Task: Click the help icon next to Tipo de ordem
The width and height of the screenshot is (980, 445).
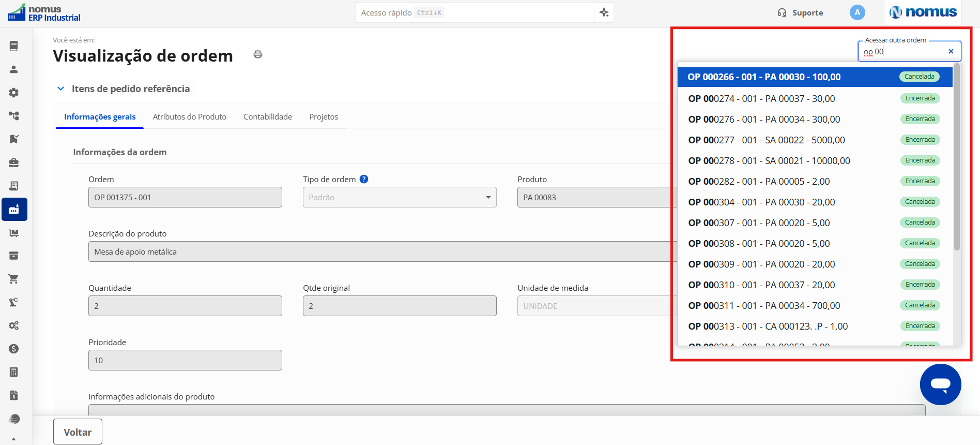Action: click(364, 179)
